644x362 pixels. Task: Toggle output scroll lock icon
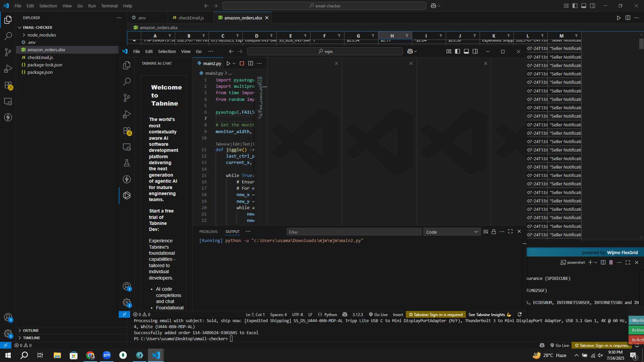click(494, 232)
